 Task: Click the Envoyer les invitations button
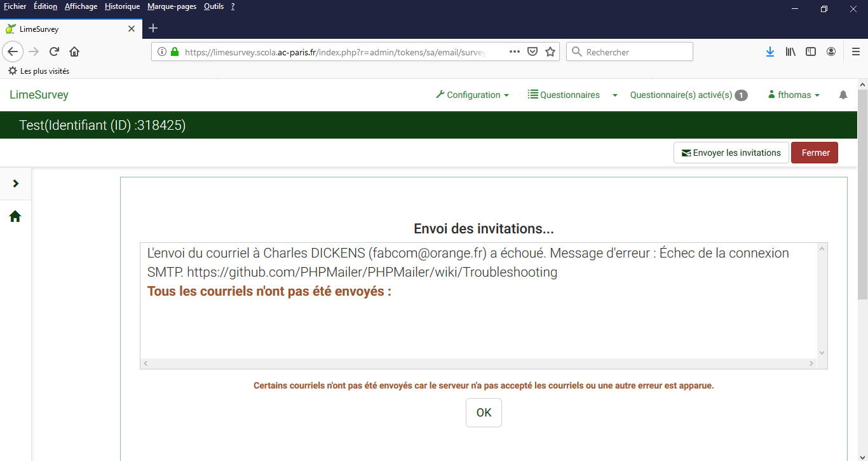point(731,153)
